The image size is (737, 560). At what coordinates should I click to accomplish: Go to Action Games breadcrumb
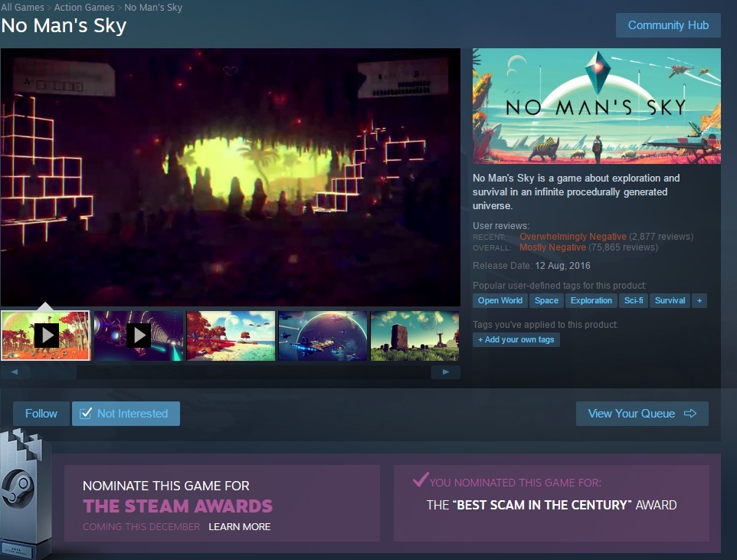point(84,7)
